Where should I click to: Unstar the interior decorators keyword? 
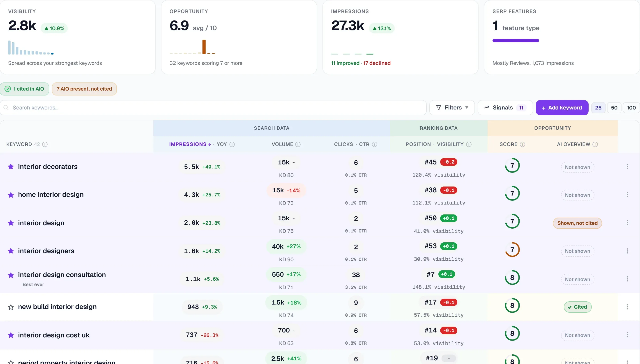pyautogui.click(x=11, y=167)
